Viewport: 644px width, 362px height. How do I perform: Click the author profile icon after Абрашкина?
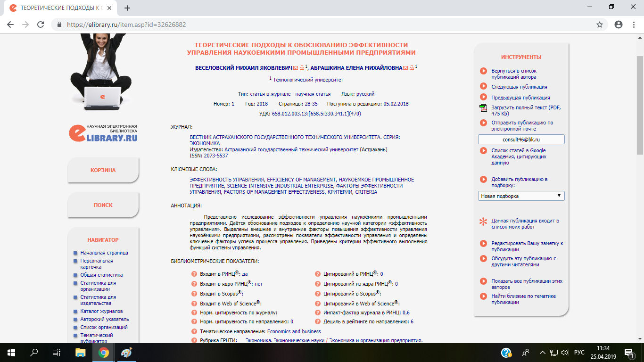pyautogui.click(x=412, y=68)
